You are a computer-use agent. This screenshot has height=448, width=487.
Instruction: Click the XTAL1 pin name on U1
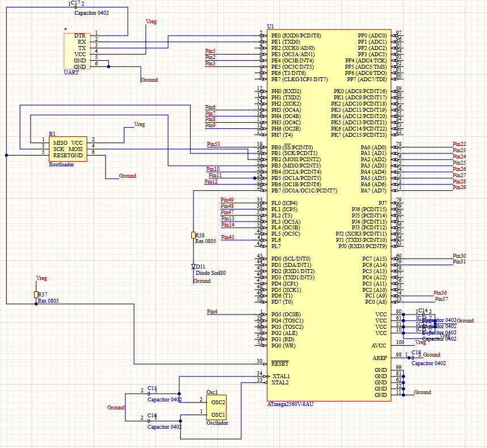coord(281,376)
